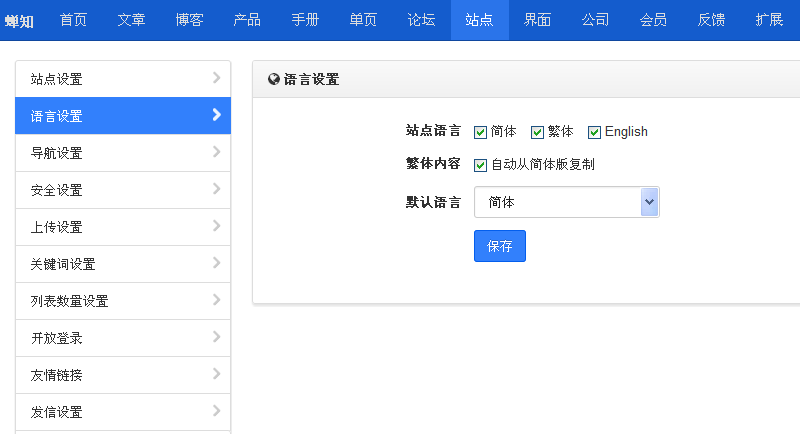800x434 pixels.
Task: Uncheck the English site language checkbox
Action: (x=594, y=133)
